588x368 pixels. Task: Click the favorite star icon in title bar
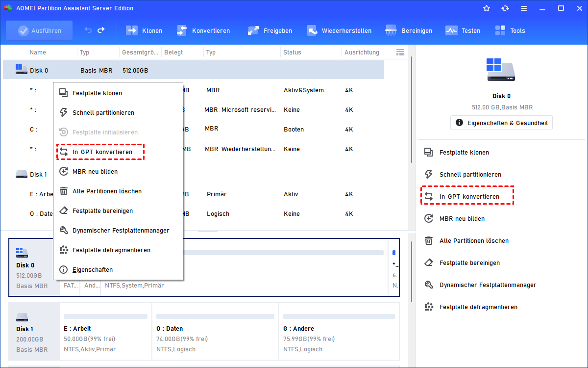coord(487,8)
